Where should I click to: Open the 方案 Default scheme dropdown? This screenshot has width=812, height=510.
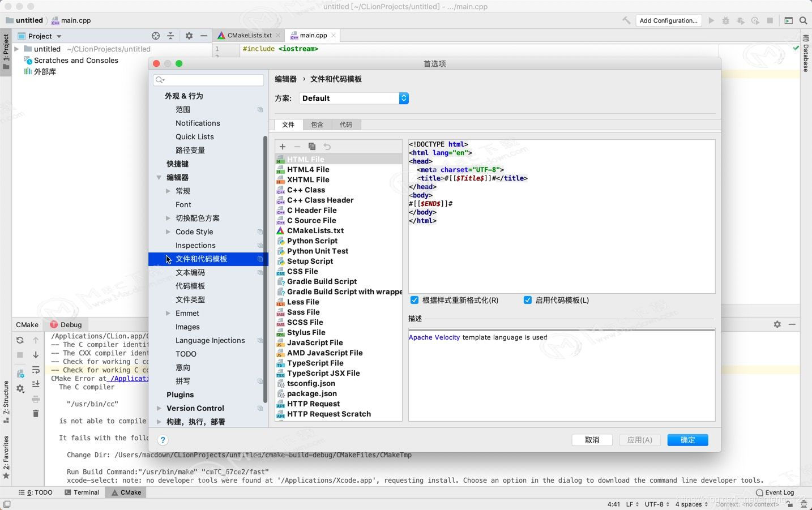(354, 98)
